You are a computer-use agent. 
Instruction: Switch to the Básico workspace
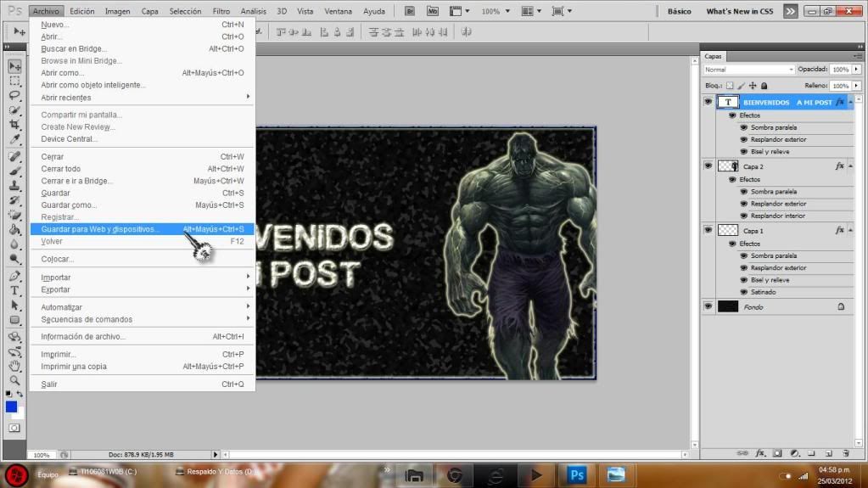pos(680,11)
